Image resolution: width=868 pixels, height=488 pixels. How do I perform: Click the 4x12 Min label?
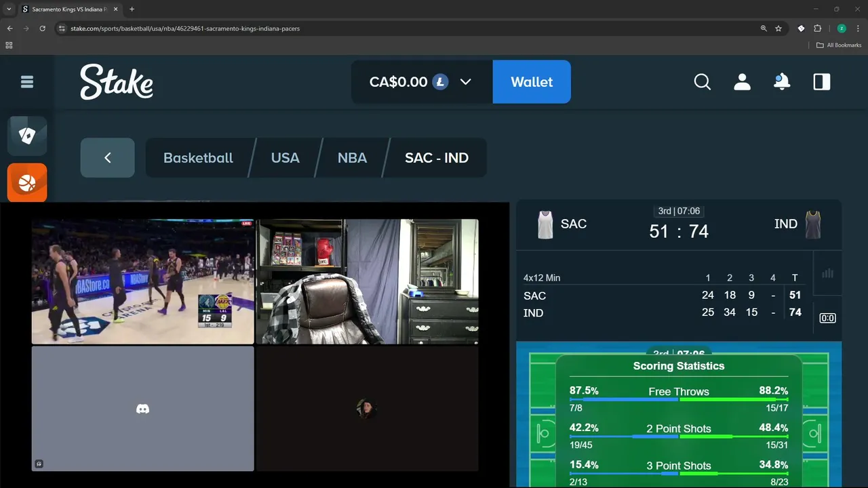pos(542,278)
